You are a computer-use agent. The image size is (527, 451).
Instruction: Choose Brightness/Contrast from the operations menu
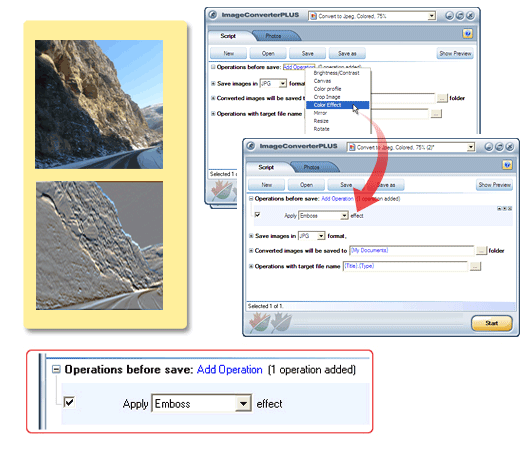click(x=336, y=73)
